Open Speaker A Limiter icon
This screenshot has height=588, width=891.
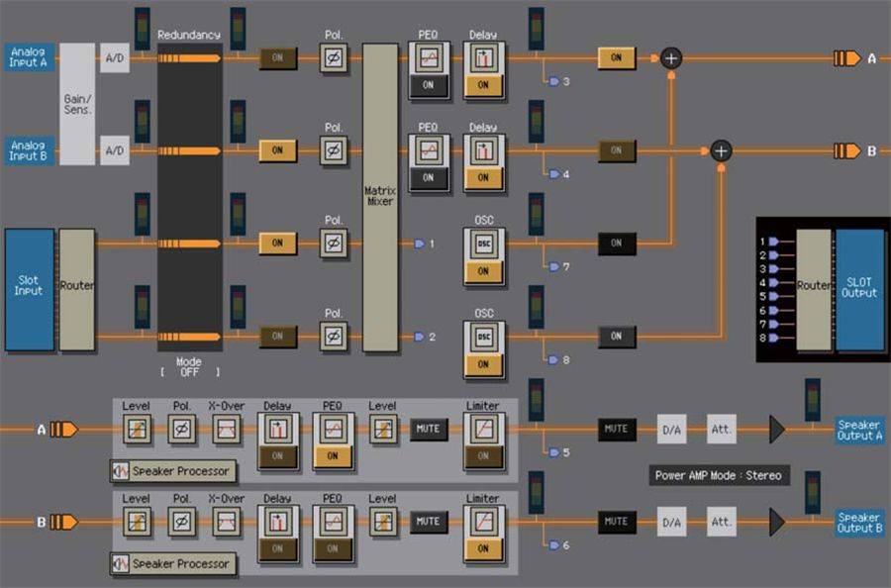click(483, 430)
